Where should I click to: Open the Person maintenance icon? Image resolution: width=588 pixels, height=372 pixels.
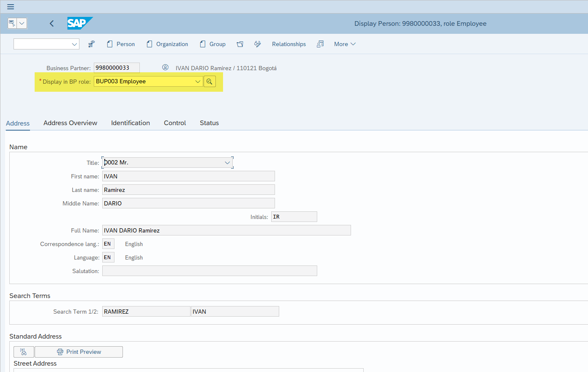[x=109, y=44]
